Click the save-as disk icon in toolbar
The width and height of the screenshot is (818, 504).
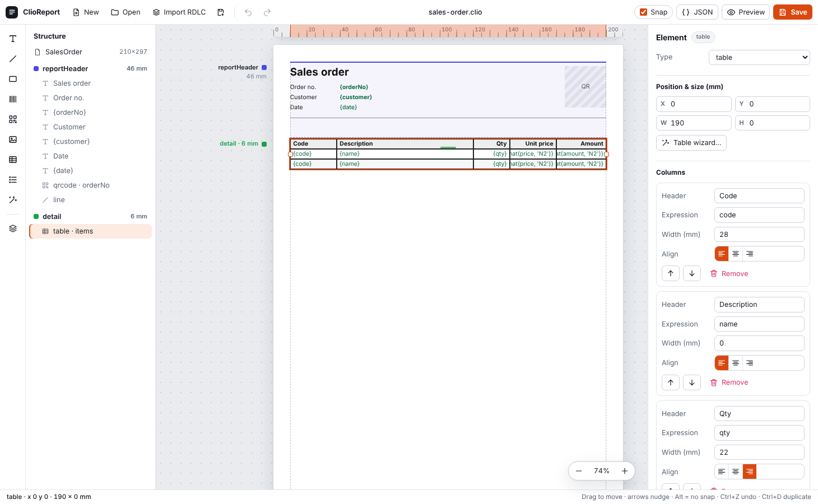[221, 12]
